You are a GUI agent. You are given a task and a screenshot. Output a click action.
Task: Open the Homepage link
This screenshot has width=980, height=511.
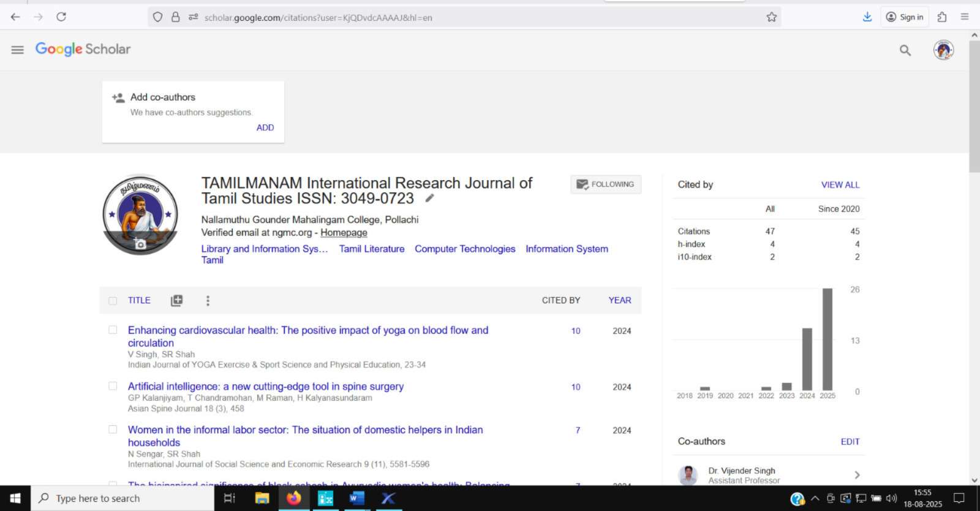(344, 233)
